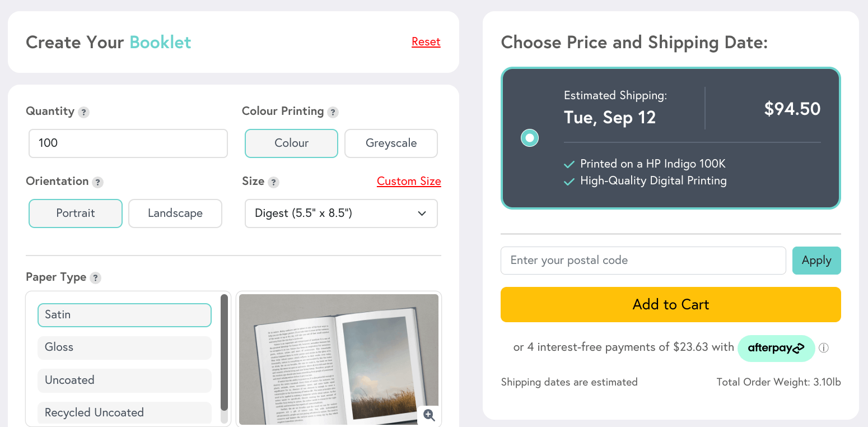Select the Tue, Sep 12 shipping radio button

click(529, 138)
